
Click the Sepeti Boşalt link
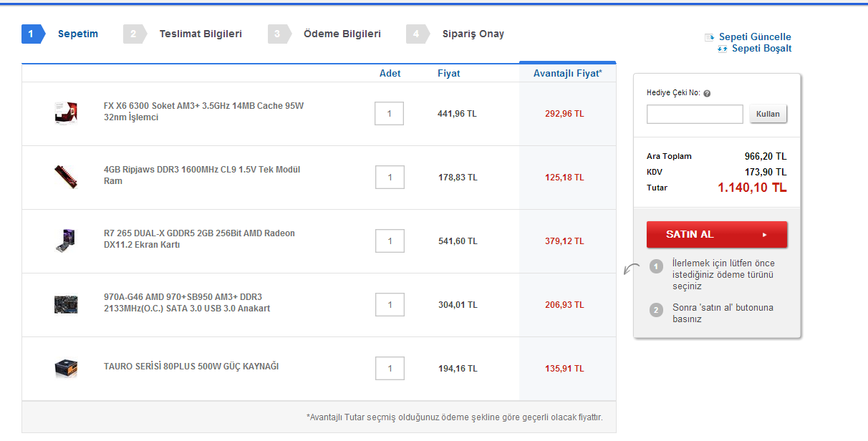[761, 49]
